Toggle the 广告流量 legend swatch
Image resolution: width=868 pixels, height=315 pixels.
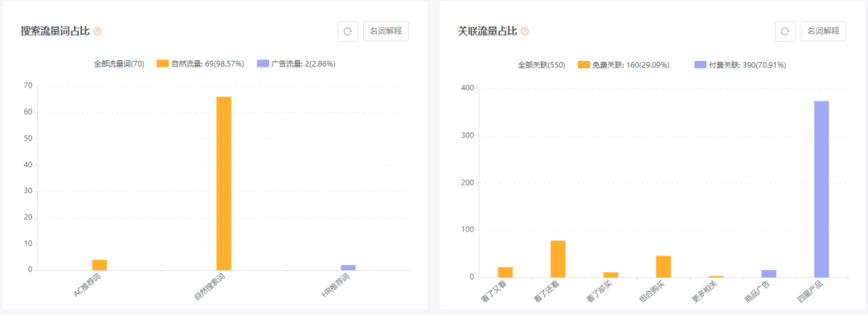coord(263,63)
